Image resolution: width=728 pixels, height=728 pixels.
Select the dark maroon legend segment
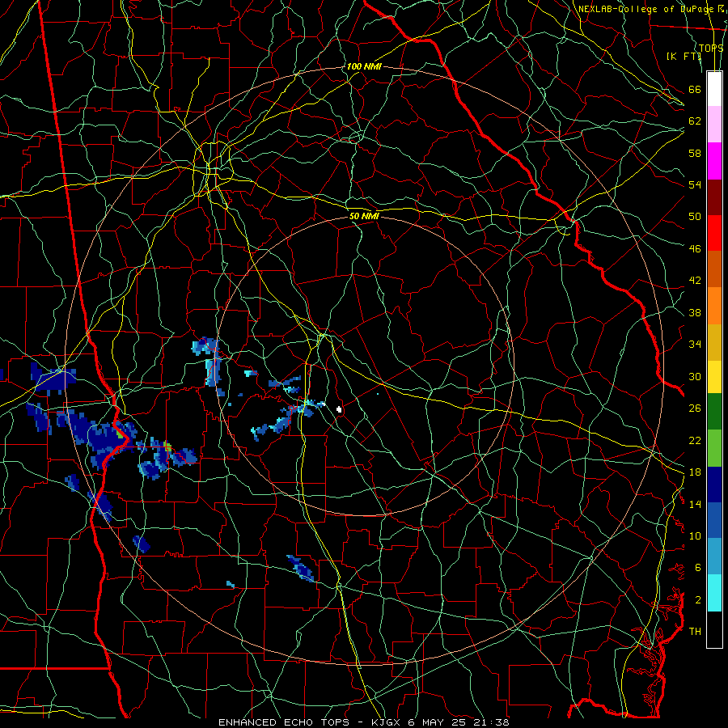click(x=714, y=197)
